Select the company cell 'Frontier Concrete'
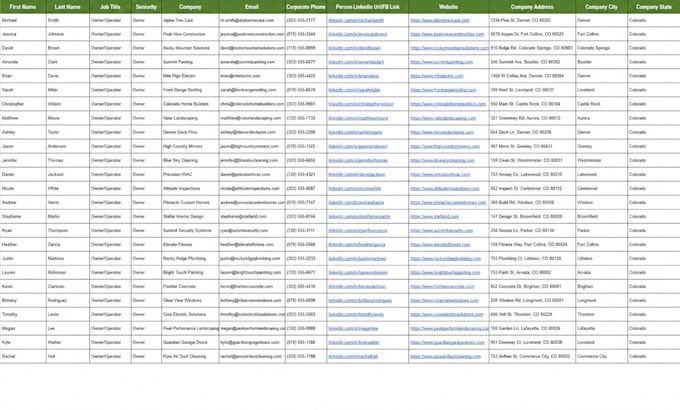Viewport: 680px width, 410px height. tap(190, 287)
